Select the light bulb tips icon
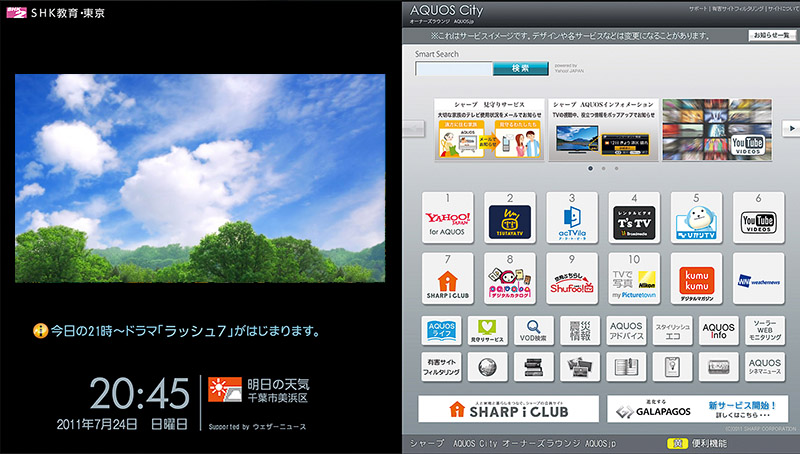This screenshot has width=800, height=454. [x=672, y=367]
